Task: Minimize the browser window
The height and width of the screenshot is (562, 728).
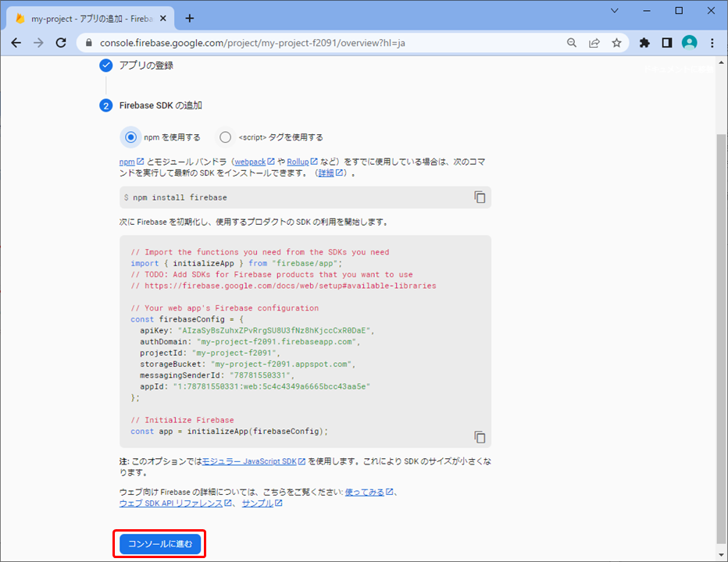Action: (x=647, y=11)
